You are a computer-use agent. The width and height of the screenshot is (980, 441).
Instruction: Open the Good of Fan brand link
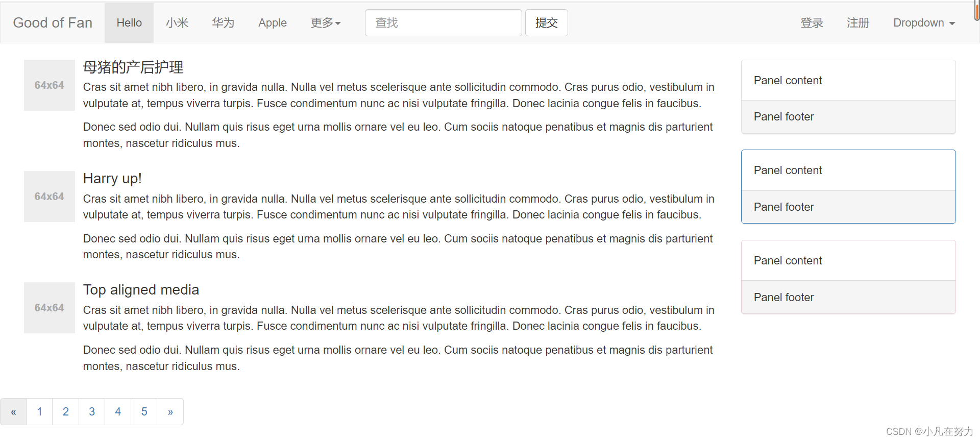coord(53,23)
